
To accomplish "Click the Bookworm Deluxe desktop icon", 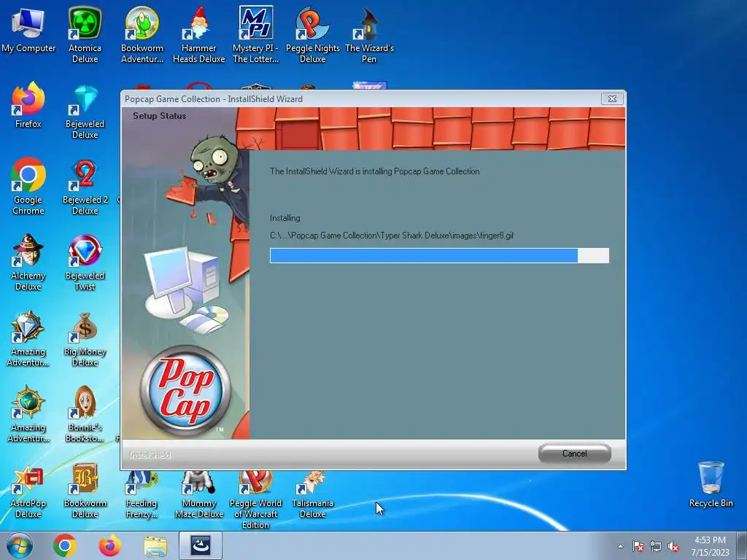I will (85, 491).
